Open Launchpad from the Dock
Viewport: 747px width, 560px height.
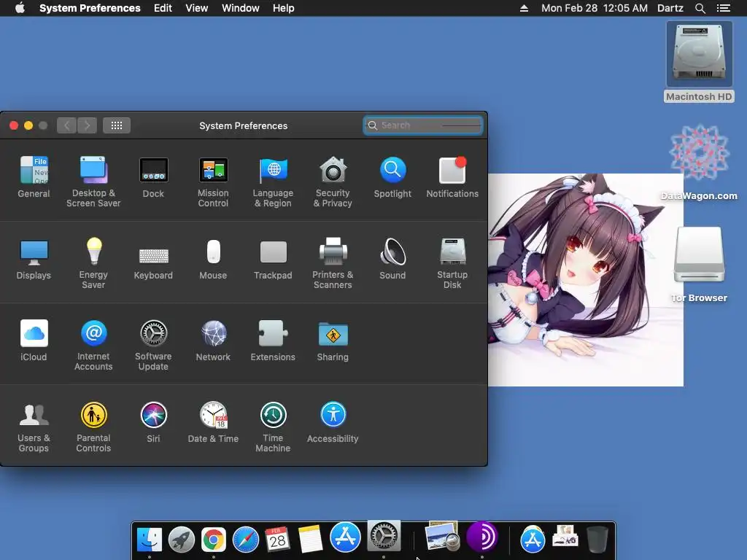point(182,540)
